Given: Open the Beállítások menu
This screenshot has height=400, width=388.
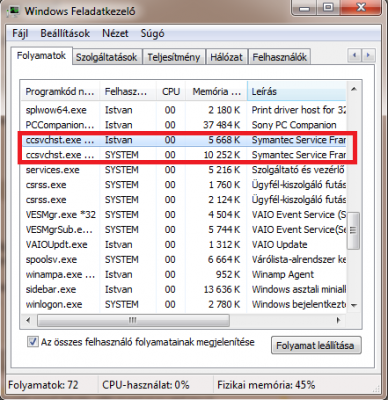Looking at the screenshot, I should click(65, 33).
